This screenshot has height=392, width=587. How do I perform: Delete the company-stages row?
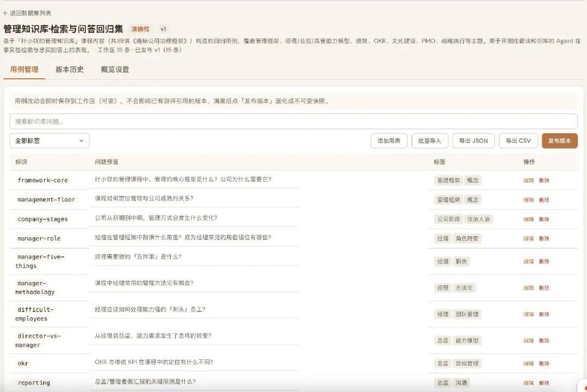tap(544, 219)
